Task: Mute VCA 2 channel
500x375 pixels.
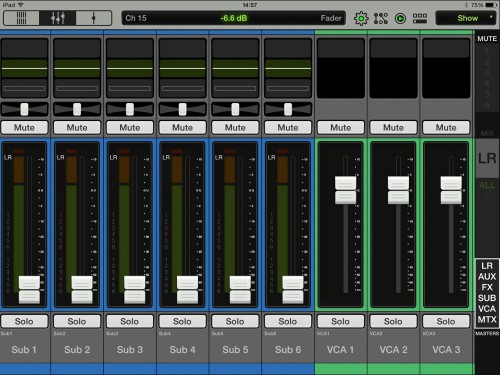Action: point(393,128)
